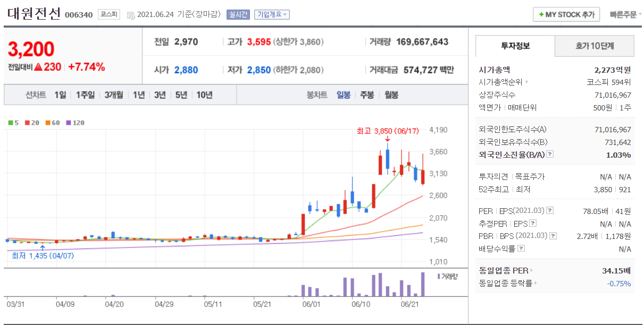The image size is (644, 325).
Task: Click the -0.75% sector change value
Action: click(619, 284)
